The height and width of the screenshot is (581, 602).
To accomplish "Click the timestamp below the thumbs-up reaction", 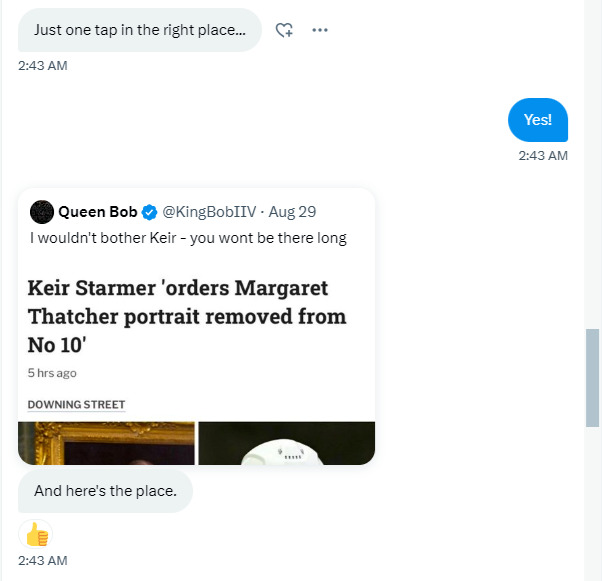I will (42, 561).
